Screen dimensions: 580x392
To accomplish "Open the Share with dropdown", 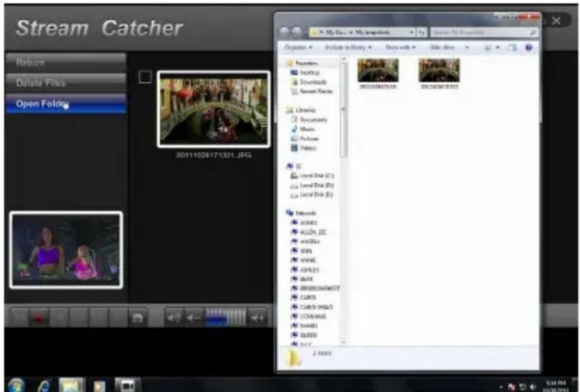I will 400,48.
